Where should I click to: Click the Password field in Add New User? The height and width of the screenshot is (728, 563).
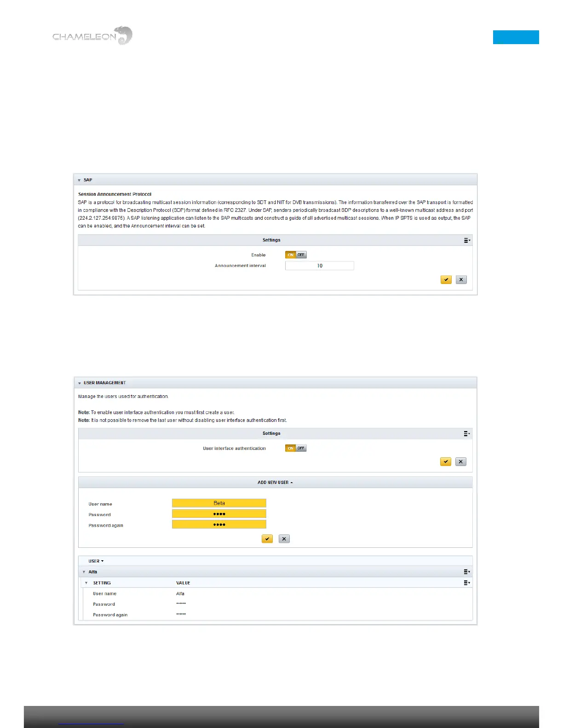(x=219, y=514)
